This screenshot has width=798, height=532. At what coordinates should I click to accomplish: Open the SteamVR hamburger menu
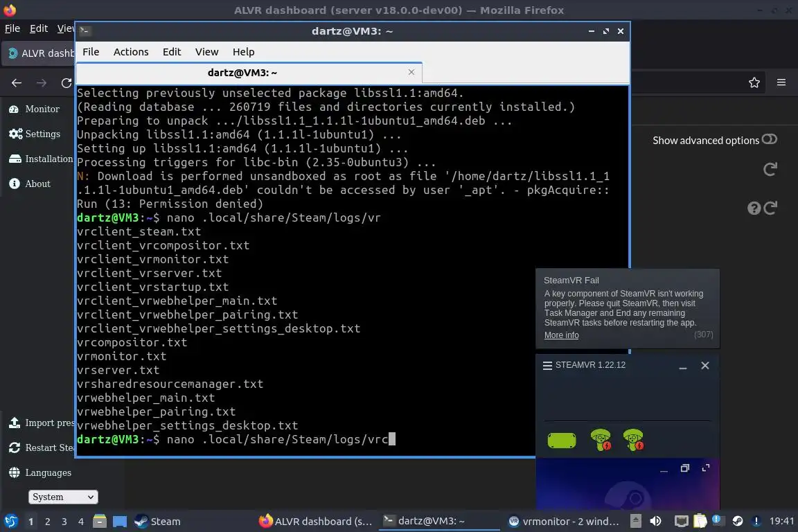tap(548, 366)
